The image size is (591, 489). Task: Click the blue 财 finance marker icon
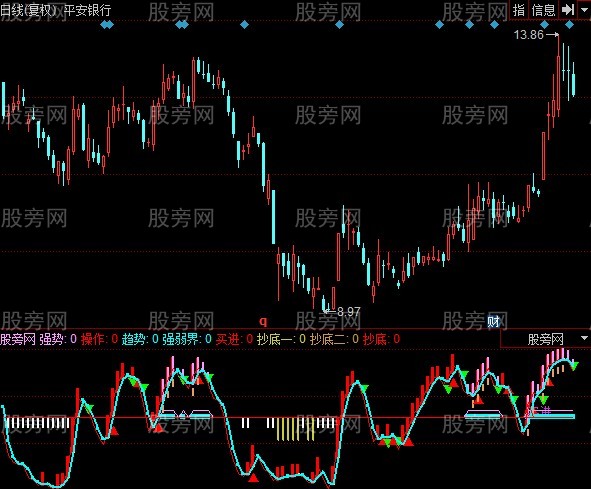pos(493,322)
